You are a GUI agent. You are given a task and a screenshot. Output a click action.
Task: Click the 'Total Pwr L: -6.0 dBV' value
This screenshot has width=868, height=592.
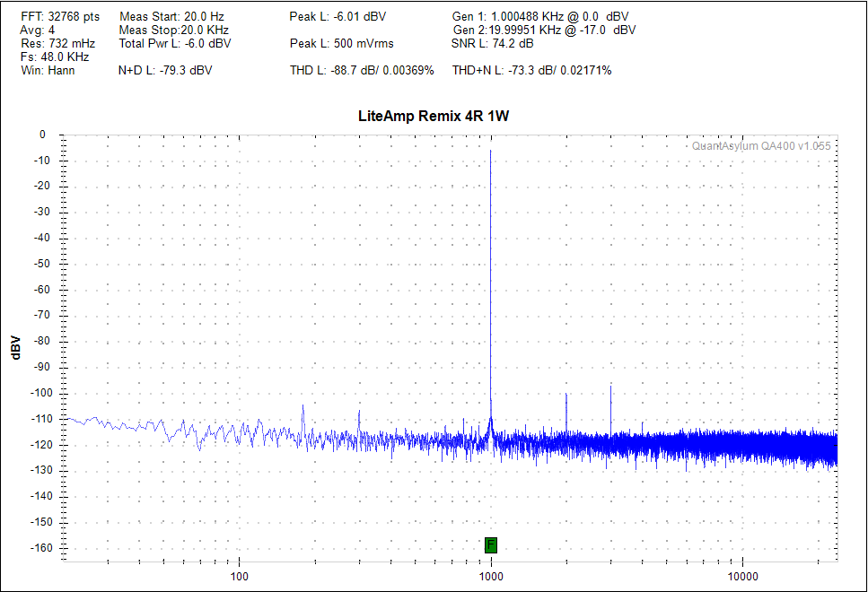point(175,43)
